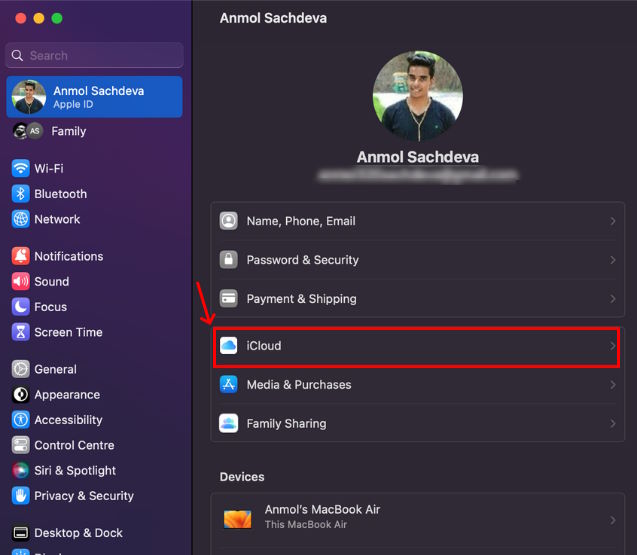This screenshot has height=555, width=637.
Task: Open Privacy & Security settings
Action: (x=94, y=496)
